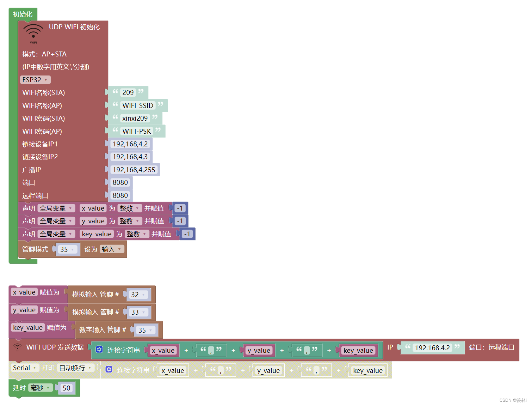Open the 输入 pin mode dropdown
This screenshot has height=406, width=532.
[x=112, y=249]
